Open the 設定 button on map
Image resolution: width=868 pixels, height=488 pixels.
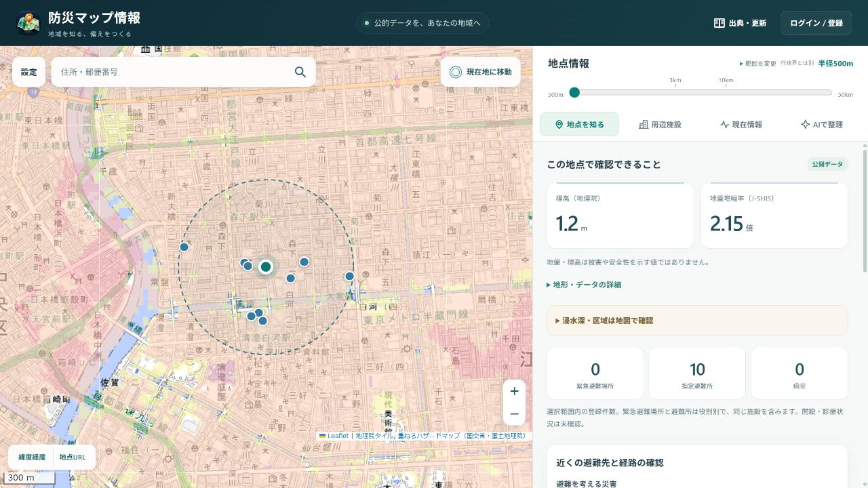(29, 72)
